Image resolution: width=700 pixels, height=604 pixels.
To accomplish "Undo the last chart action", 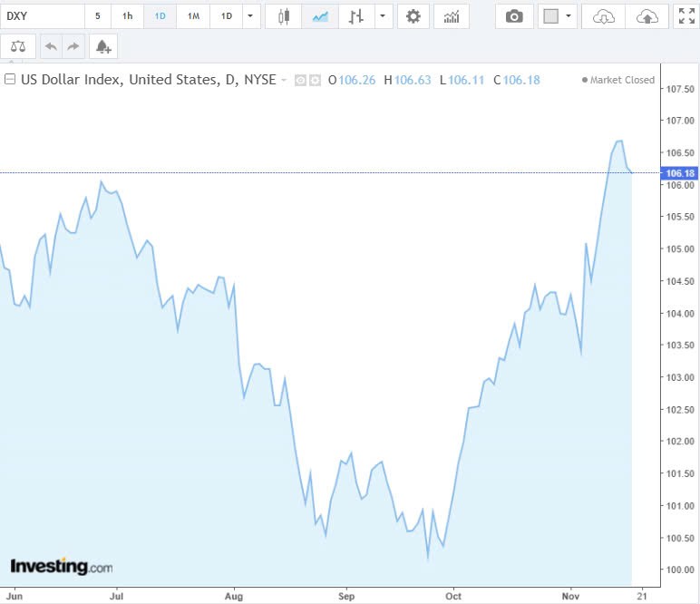I will (51, 46).
